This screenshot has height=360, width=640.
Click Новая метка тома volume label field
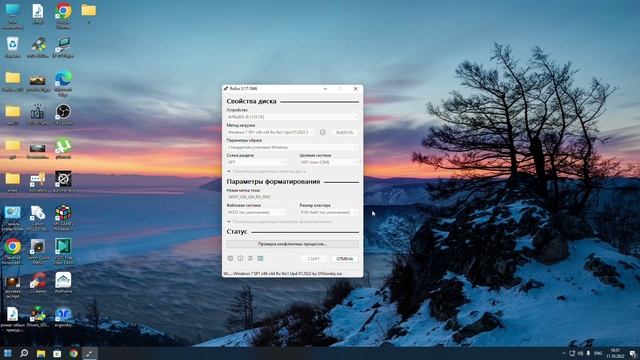pyautogui.click(x=293, y=197)
